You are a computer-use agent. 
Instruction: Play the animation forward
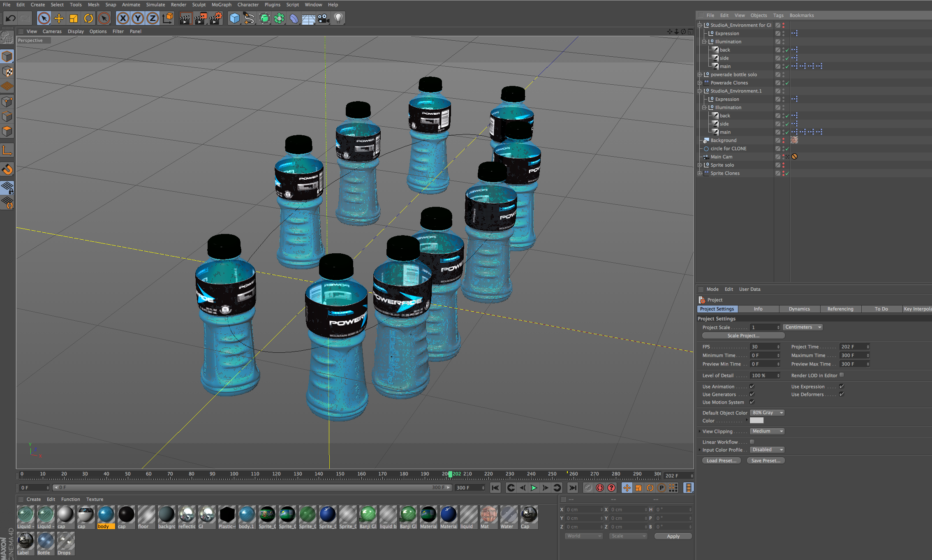(x=534, y=488)
